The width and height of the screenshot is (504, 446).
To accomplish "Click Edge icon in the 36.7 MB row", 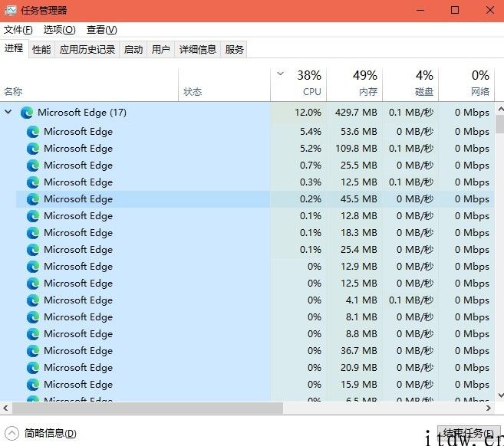I will click(x=33, y=351).
